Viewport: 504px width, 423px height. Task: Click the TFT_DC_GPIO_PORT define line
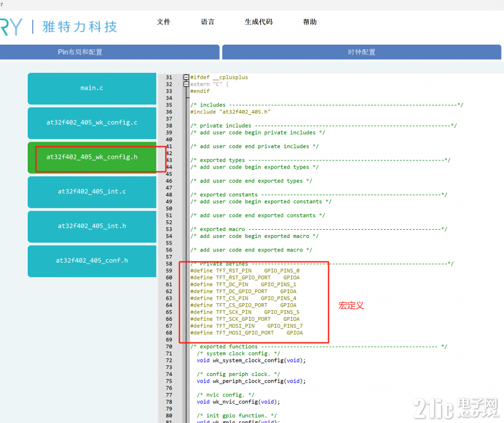tap(243, 291)
